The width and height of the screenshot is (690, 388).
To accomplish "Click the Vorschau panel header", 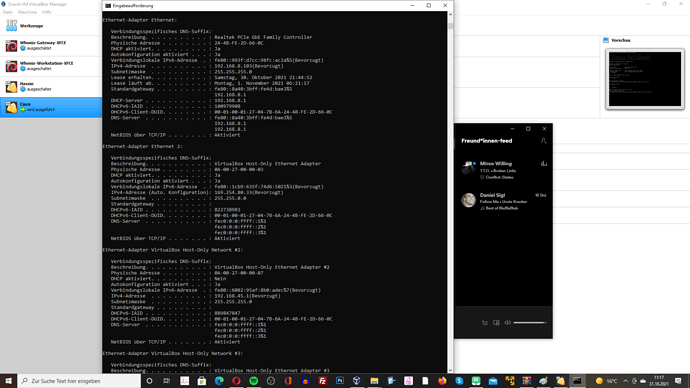I will 620,40.
